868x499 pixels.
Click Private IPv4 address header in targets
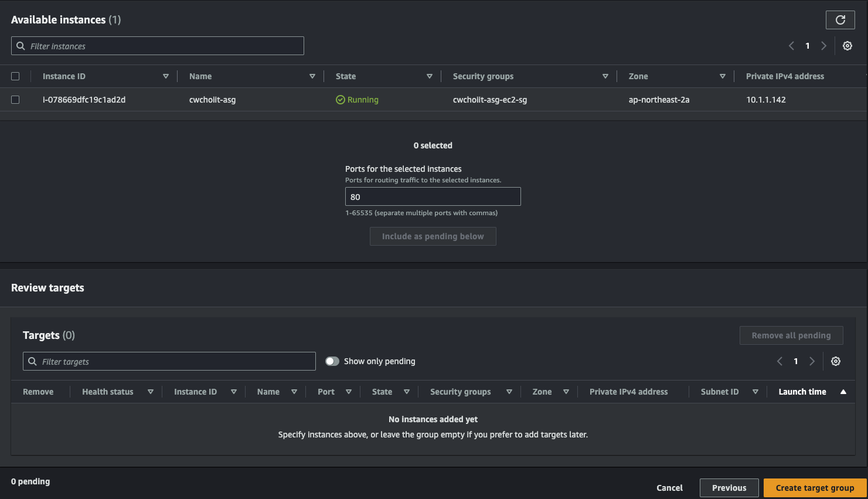coord(628,392)
